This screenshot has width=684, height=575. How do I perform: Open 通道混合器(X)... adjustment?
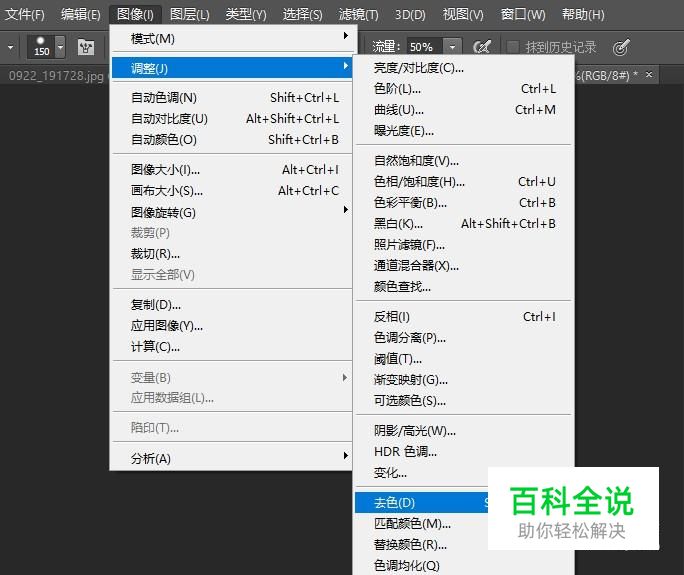pyautogui.click(x=463, y=265)
